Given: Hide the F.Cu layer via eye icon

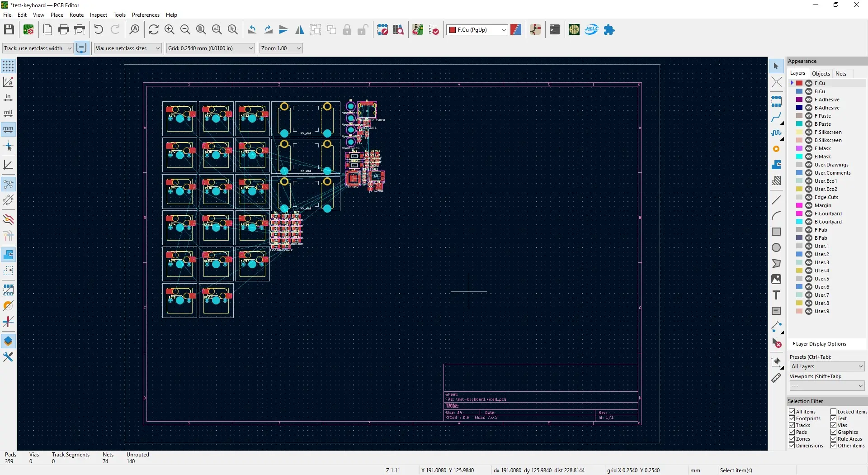Looking at the screenshot, I should click(x=809, y=83).
